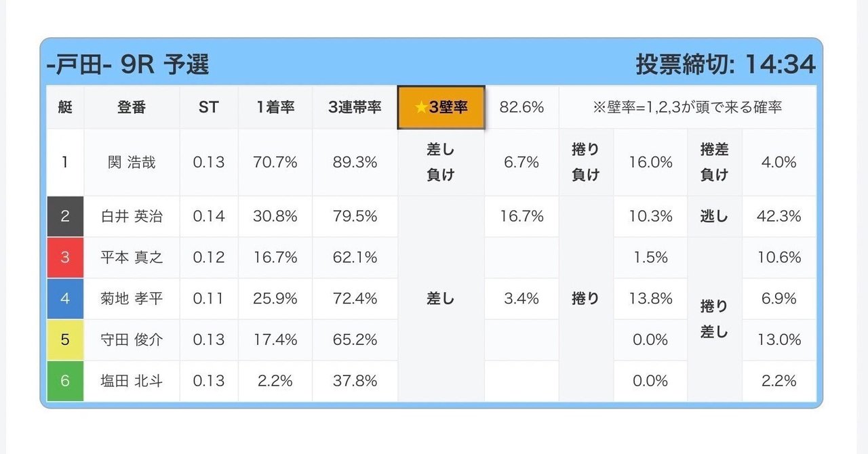868x454 pixels.
Task: Click the 逃し label cell
Action: point(714,216)
